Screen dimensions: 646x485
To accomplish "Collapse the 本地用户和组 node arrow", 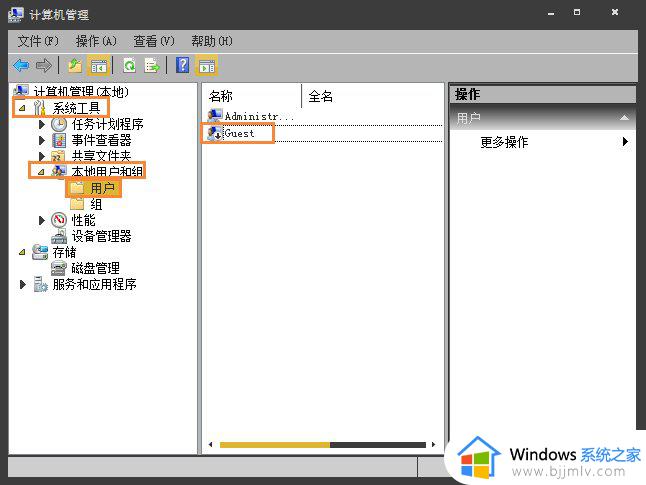I will pos(41,172).
